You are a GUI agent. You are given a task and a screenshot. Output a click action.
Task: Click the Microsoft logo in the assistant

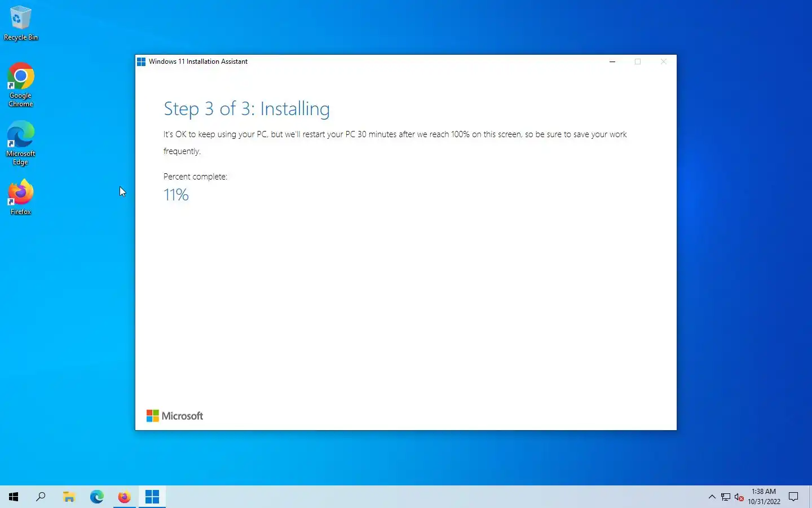pyautogui.click(x=175, y=416)
